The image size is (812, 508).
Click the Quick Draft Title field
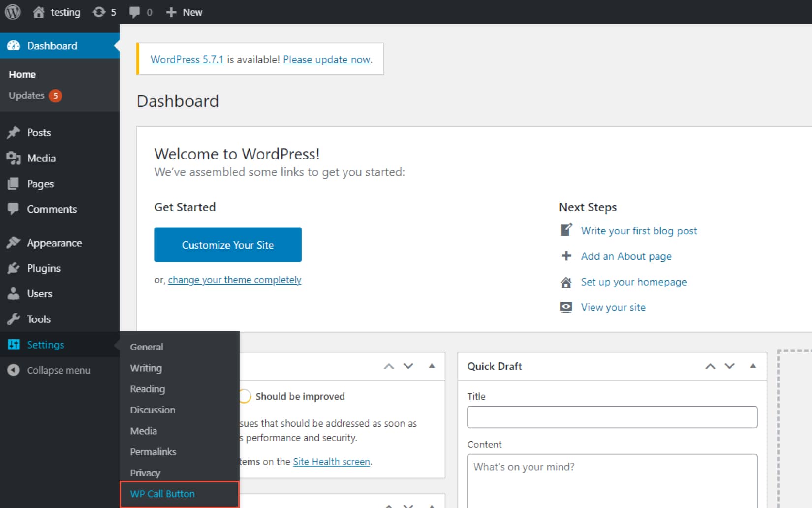tap(612, 417)
